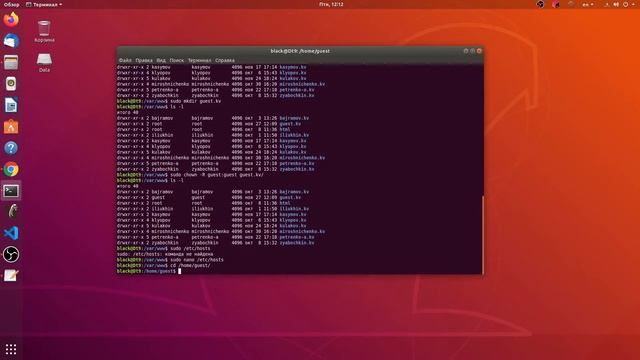This screenshot has height=360, width=640.
Task: Launch Visual Studio Code from dock
Action: (11, 233)
